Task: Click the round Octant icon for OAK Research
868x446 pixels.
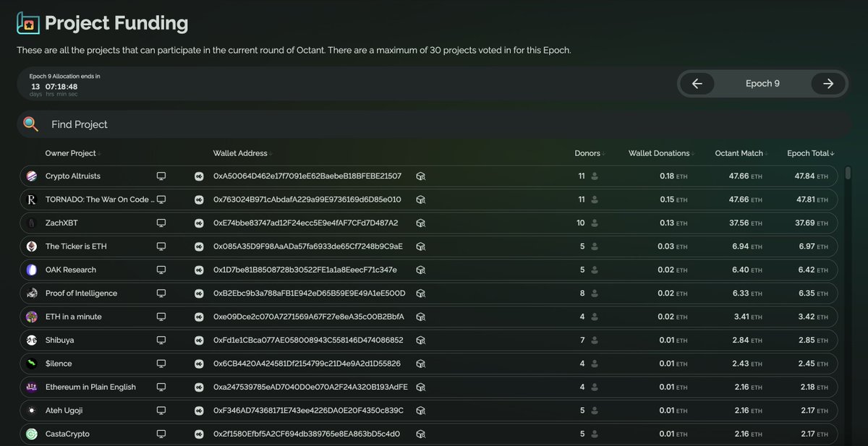Action: pyautogui.click(x=199, y=270)
